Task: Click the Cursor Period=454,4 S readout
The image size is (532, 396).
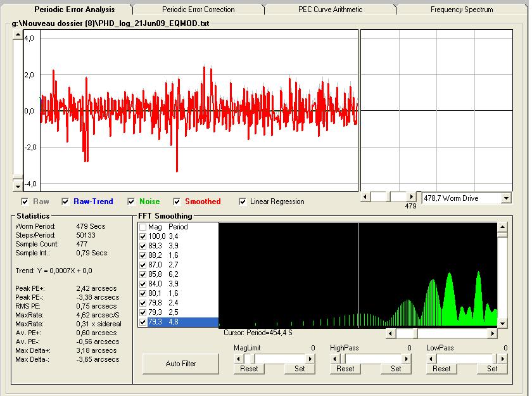Action: pos(258,333)
